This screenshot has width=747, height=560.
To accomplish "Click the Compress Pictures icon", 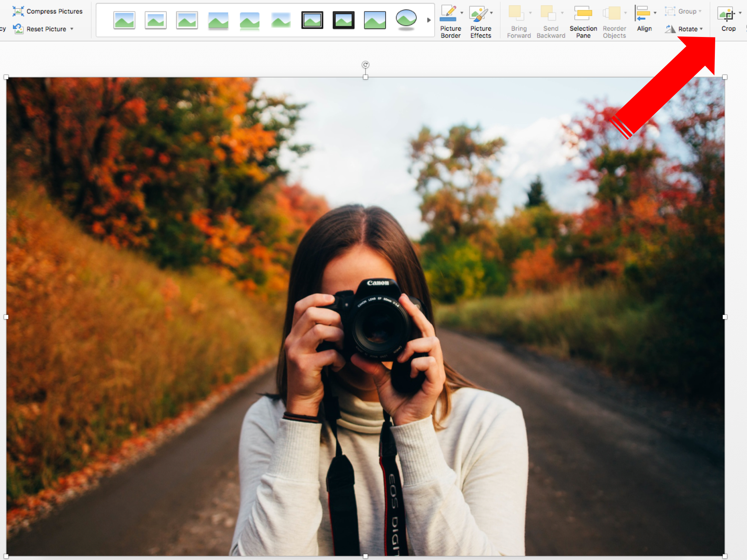I will 18,11.
